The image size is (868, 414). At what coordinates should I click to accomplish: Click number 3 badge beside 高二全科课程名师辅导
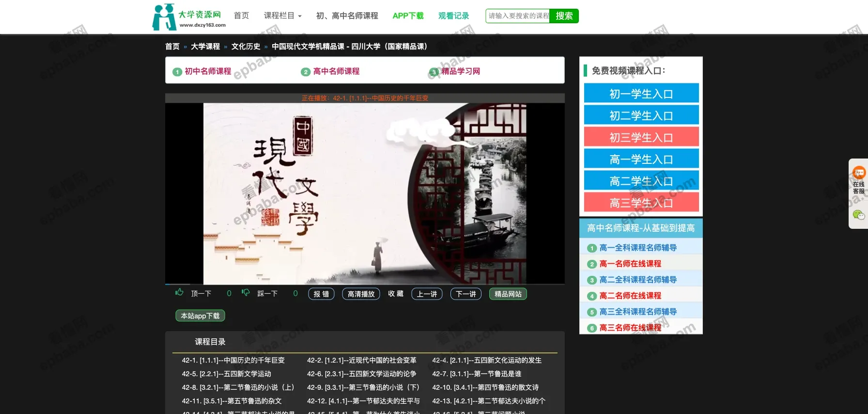tap(591, 280)
